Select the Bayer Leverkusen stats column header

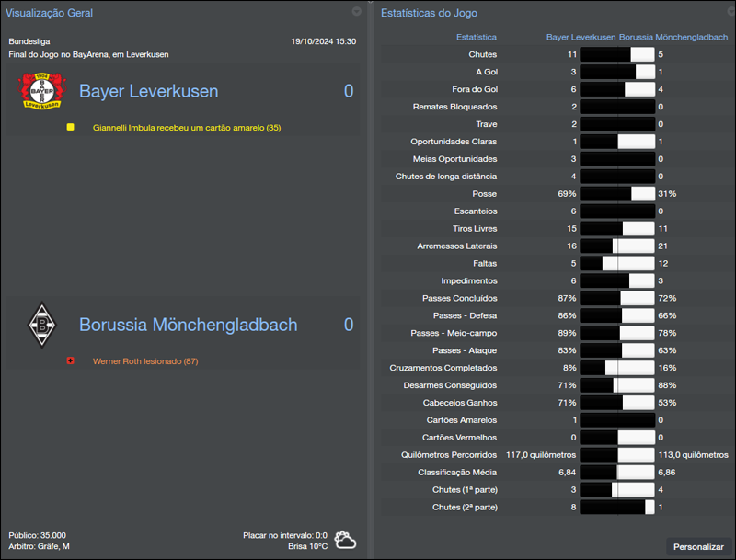580,37
